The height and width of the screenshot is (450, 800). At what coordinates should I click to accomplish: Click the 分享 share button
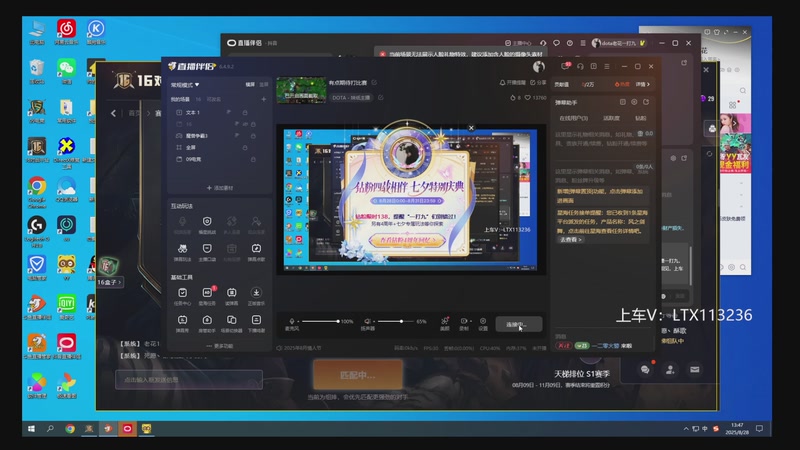coord(538,82)
